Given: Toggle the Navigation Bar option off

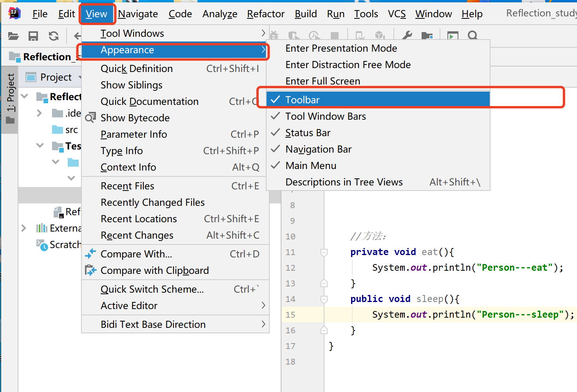Looking at the screenshot, I should click(x=318, y=149).
